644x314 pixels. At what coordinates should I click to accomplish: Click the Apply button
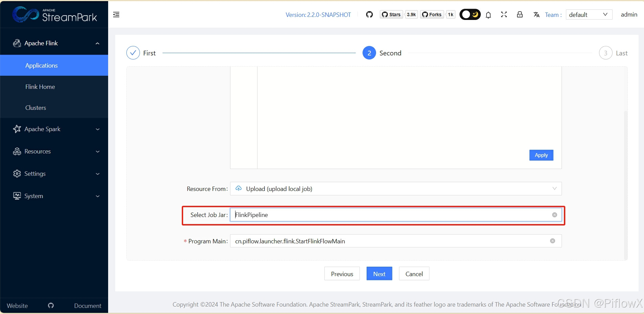(541, 155)
